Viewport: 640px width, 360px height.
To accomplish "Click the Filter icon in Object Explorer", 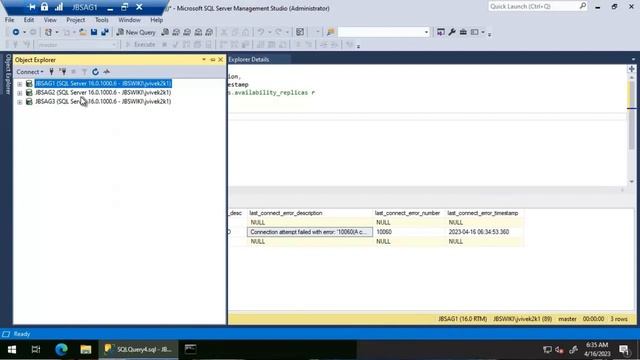I will (84, 72).
